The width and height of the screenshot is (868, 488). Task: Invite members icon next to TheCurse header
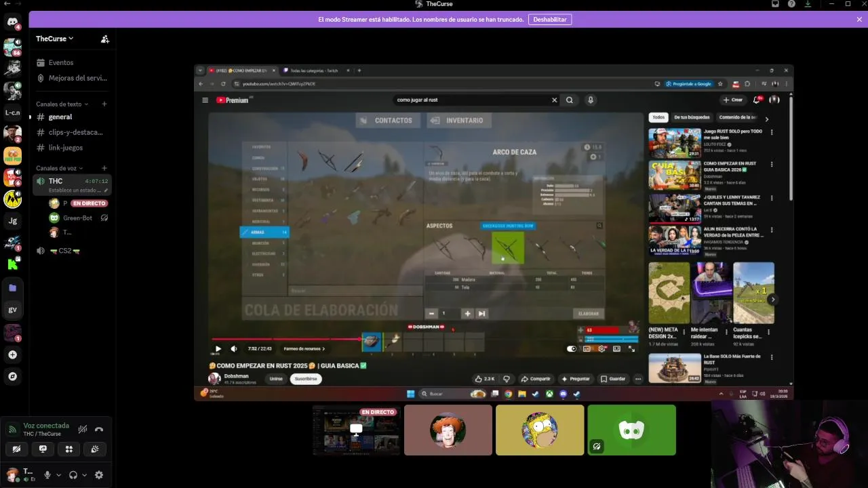105,39
